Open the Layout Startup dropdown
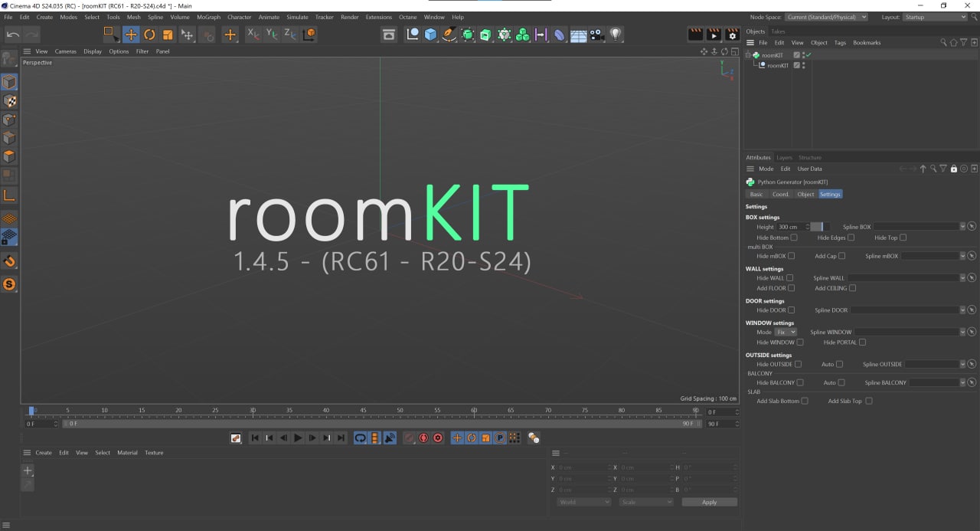 [x=935, y=17]
